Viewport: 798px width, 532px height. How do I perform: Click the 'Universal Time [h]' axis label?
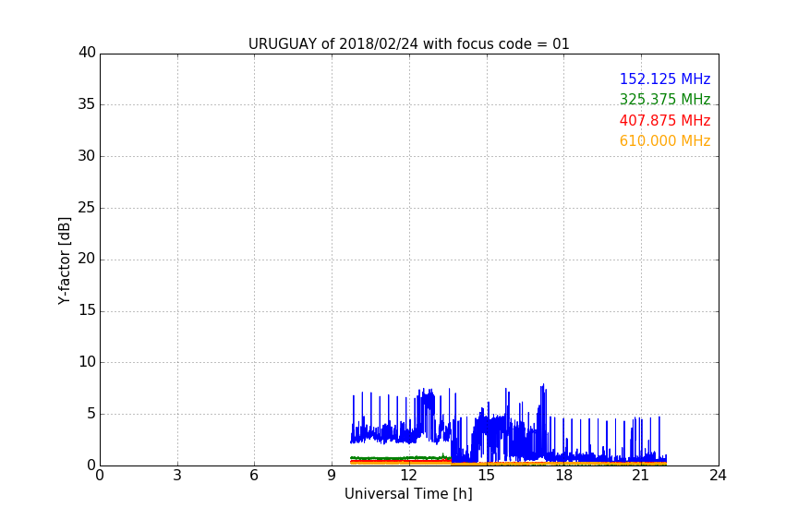(x=408, y=494)
